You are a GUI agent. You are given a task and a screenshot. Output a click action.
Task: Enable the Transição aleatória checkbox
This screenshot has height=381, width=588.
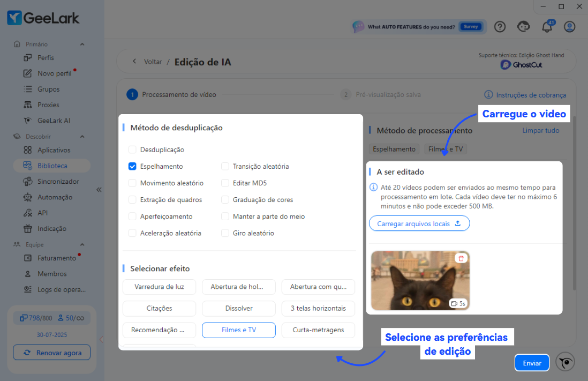[x=225, y=166]
